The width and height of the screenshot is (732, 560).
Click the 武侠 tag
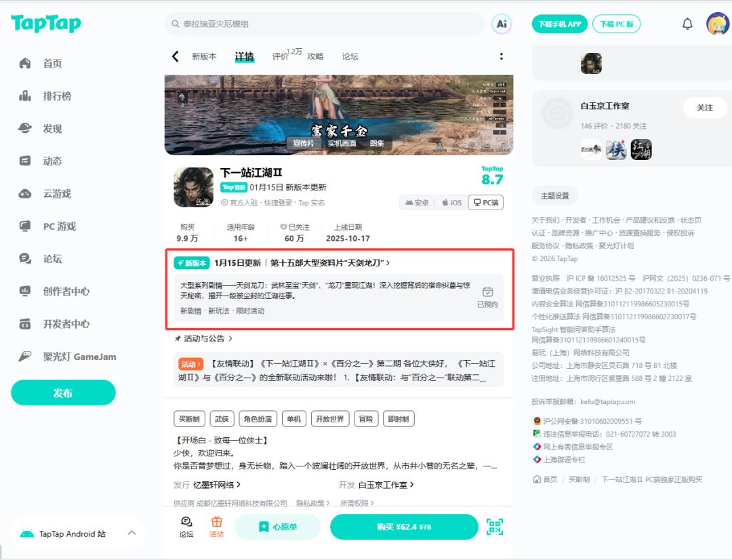pyautogui.click(x=222, y=418)
